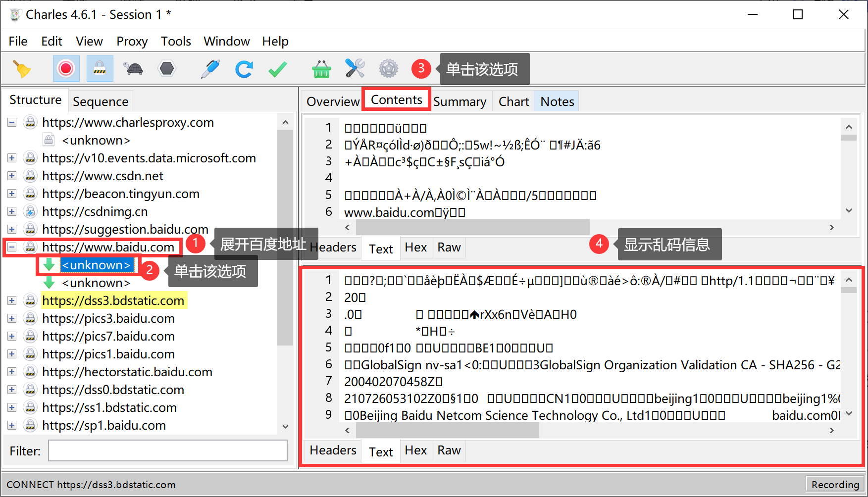The width and height of the screenshot is (868, 497).
Task: Open the Window menu
Action: click(x=226, y=41)
